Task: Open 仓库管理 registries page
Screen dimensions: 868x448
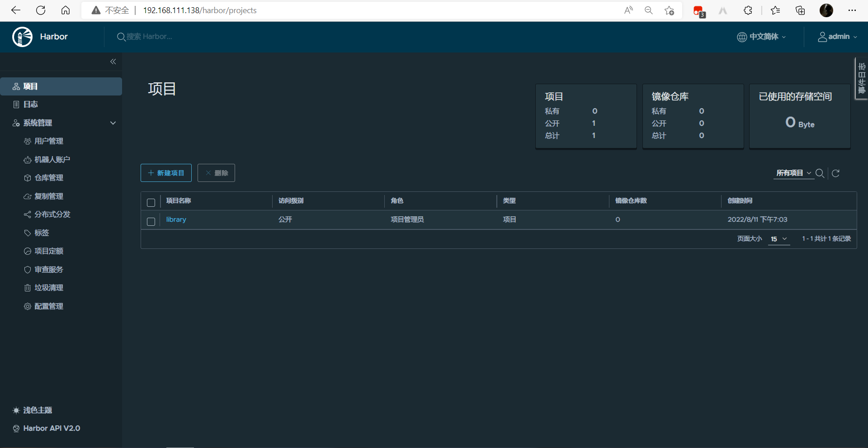Action: click(x=49, y=178)
